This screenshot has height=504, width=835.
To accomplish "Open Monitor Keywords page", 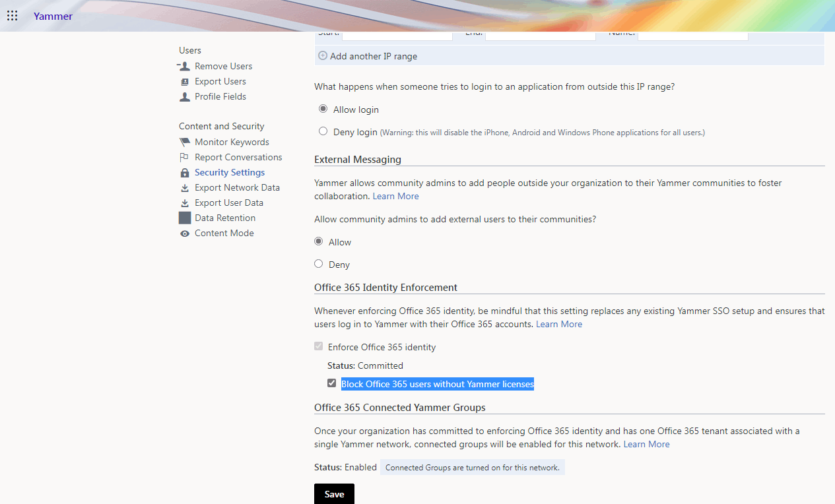I will pos(232,142).
